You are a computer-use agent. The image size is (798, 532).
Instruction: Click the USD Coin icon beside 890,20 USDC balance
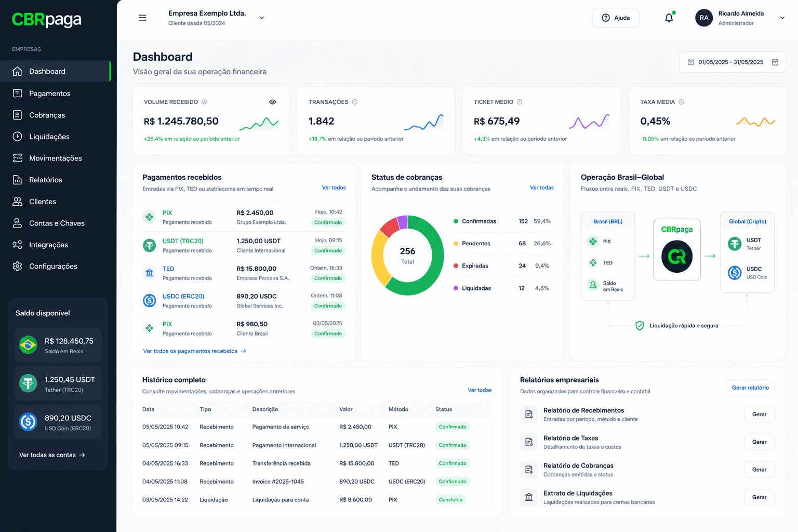click(x=28, y=422)
